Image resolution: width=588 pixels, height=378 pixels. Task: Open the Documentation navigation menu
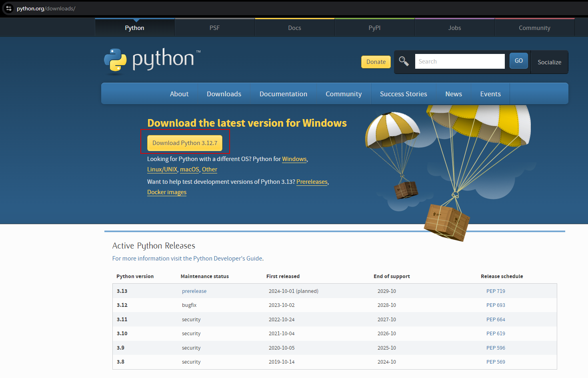pos(283,94)
